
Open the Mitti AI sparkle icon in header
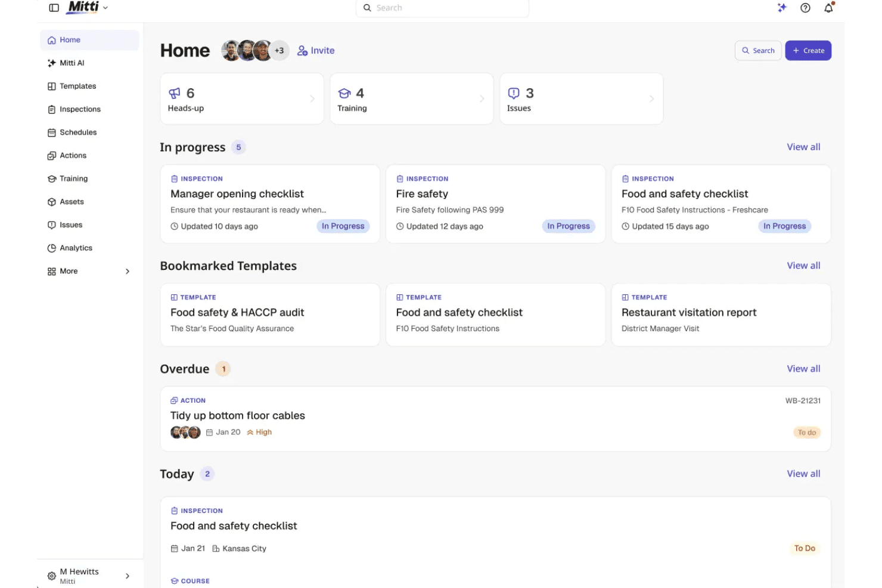pyautogui.click(x=782, y=8)
